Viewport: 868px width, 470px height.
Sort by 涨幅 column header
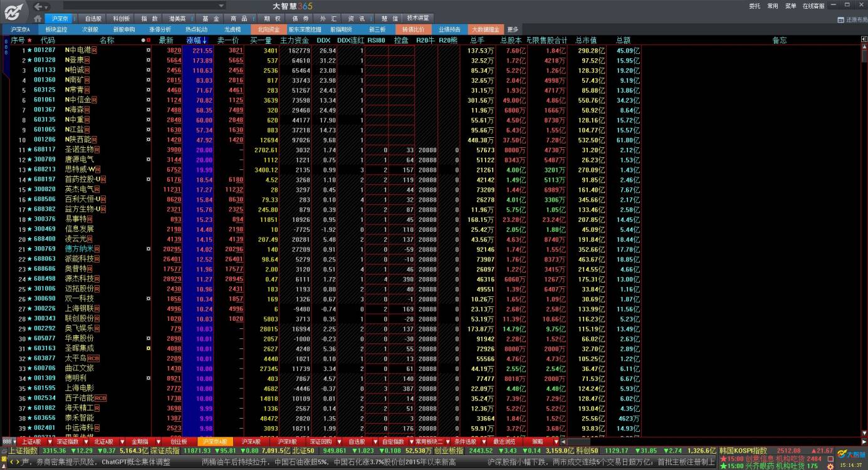(x=197, y=40)
